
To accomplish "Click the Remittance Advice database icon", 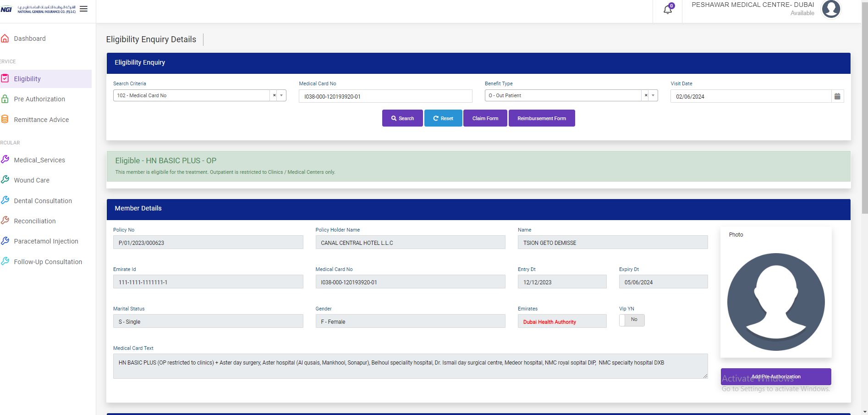I will click(5, 119).
